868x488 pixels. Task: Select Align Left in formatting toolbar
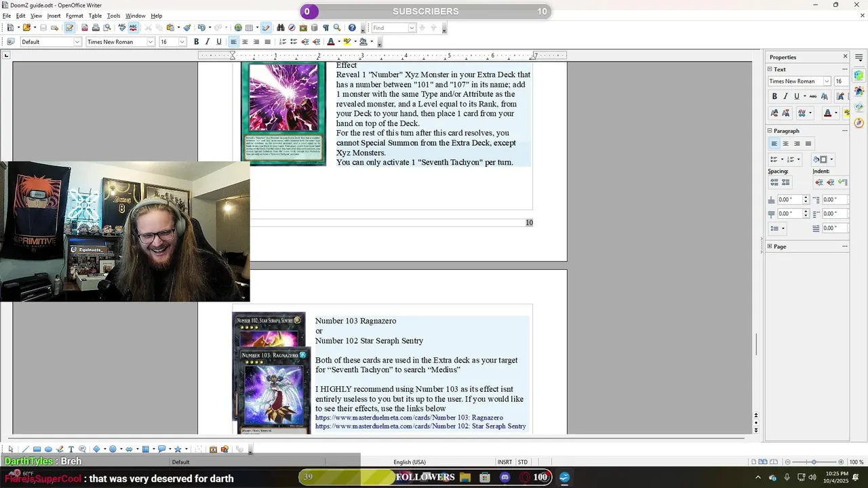click(x=233, y=42)
